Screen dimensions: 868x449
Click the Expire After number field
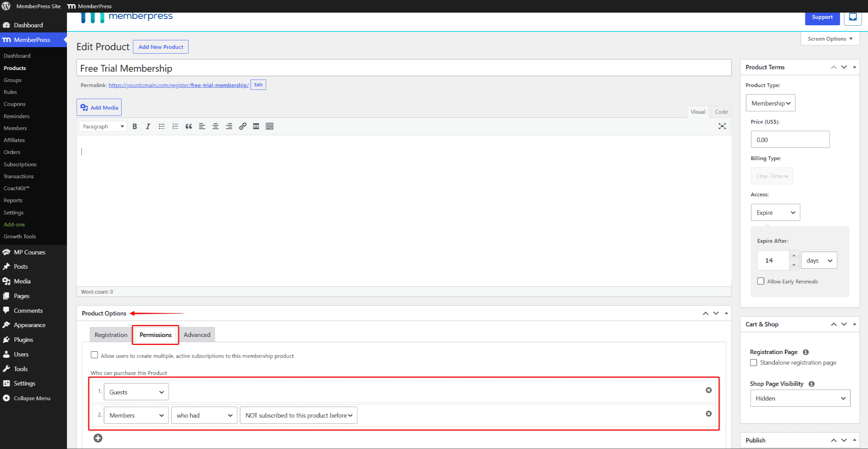(773, 260)
